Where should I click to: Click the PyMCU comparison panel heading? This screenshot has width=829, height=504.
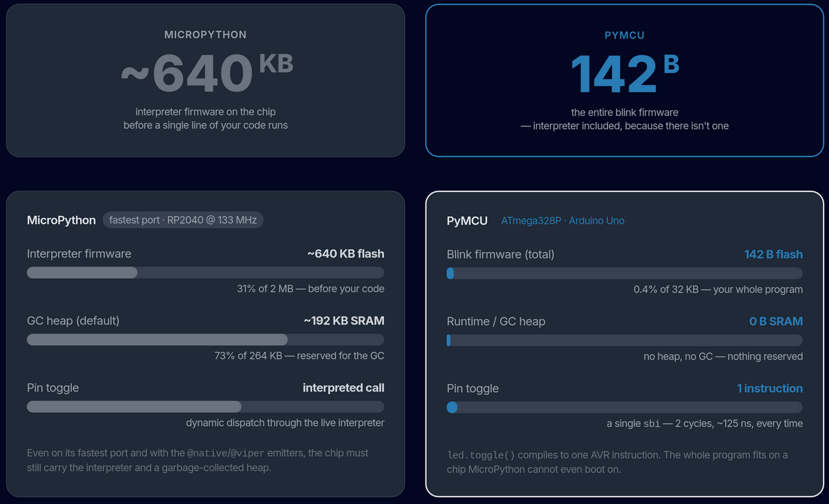click(x=467, y=221)
